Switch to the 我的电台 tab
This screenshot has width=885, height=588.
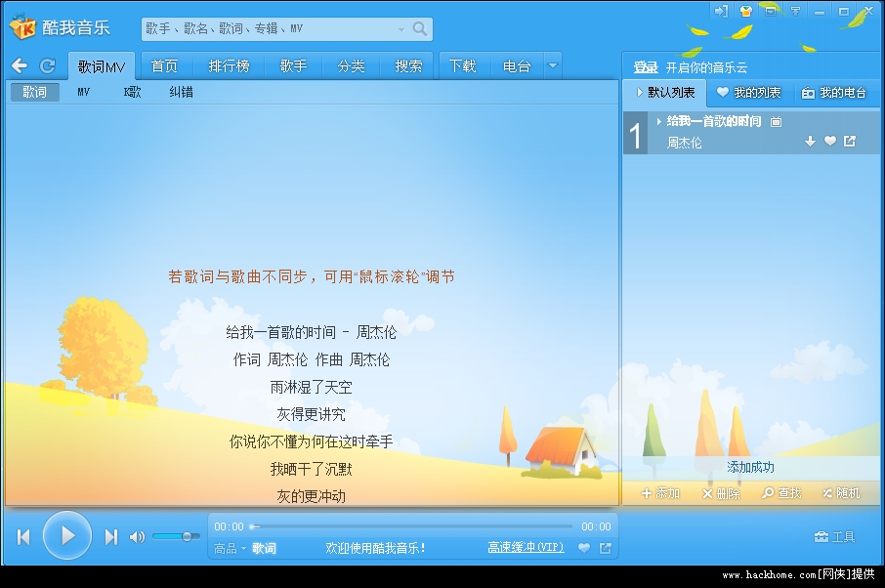click(x=835, y=93)
